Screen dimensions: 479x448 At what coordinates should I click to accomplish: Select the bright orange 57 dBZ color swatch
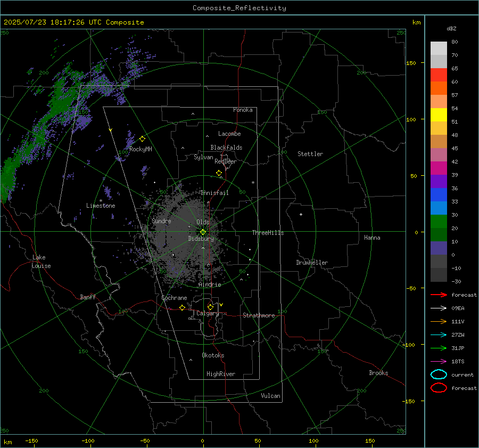[439, 88]
